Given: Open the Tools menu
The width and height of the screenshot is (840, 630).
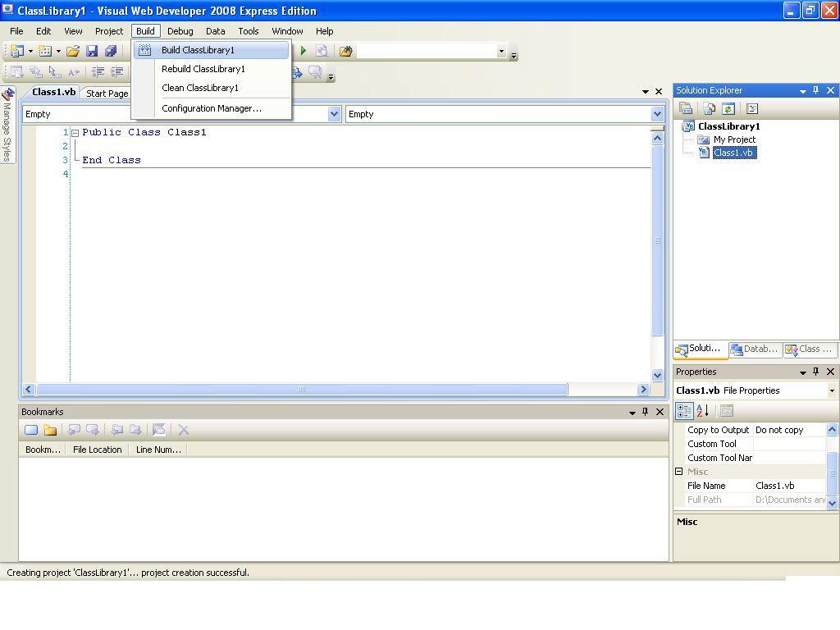Looking at the screenshot, I should 249,31.
